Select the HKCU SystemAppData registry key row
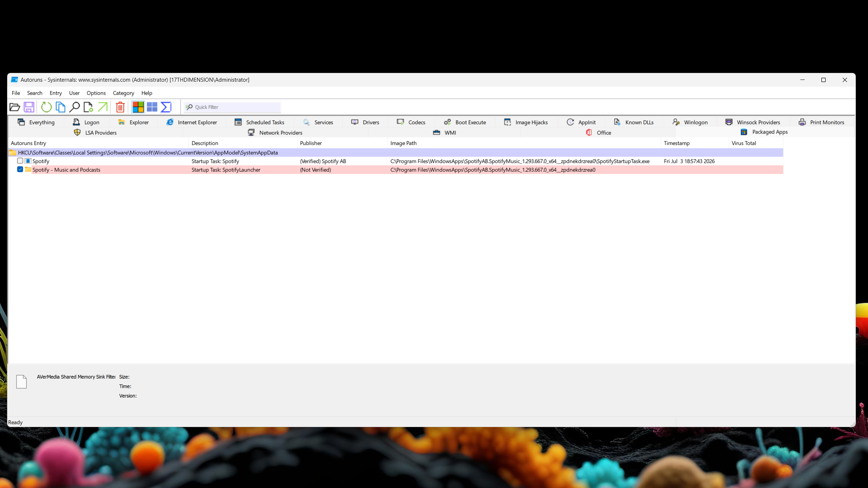The image size is (868, 488). (x=396, y=153)
